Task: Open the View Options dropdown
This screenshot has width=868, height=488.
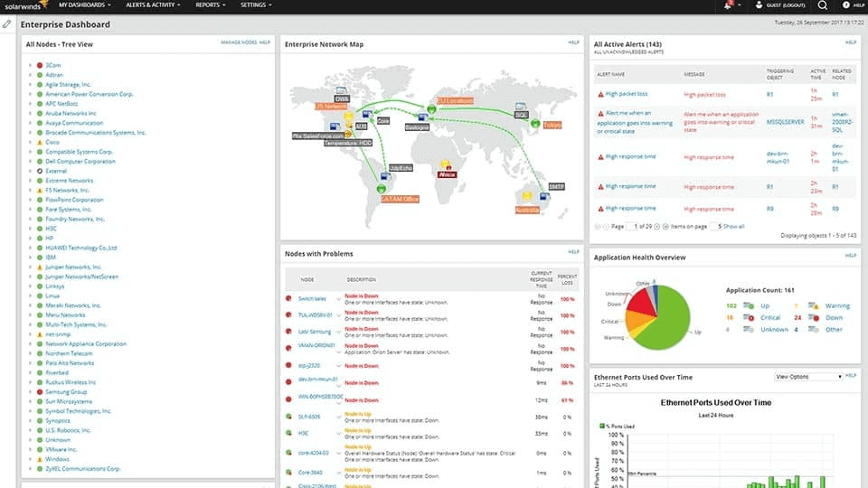Action: pyautogui.click(x=807, y=376)
